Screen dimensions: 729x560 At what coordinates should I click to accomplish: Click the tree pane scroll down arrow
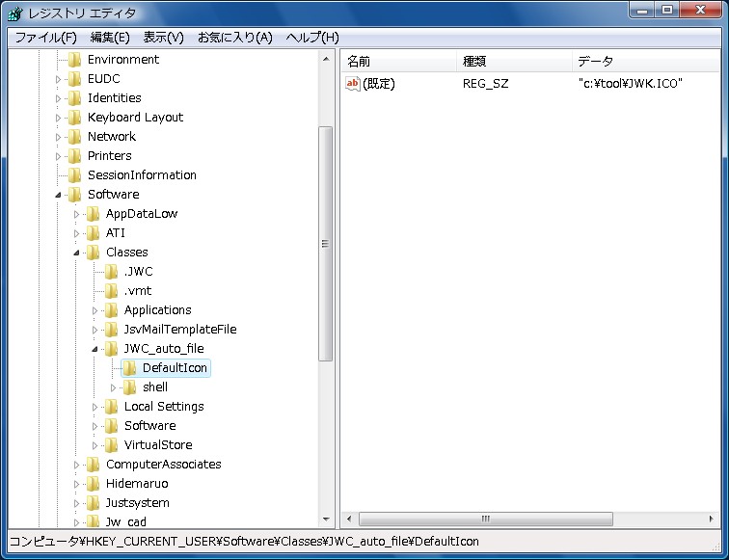point(326,519)
